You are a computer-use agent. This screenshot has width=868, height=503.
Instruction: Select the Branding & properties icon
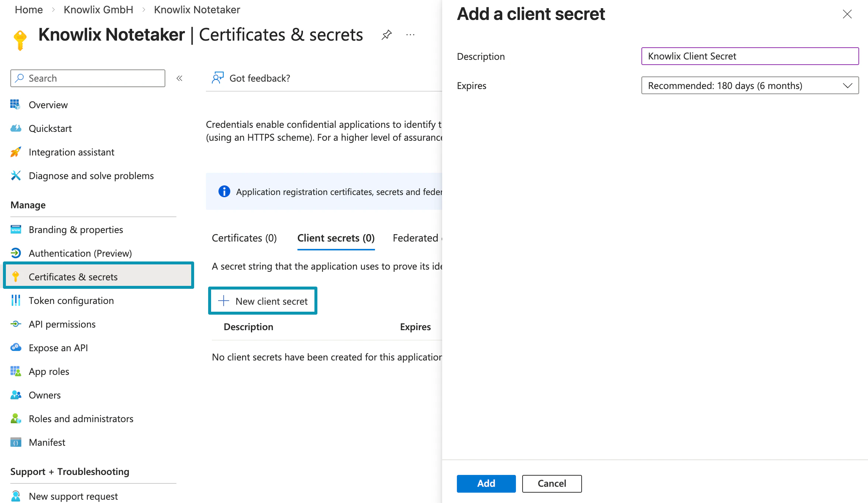pyautogui.click(x=15, y=229)
